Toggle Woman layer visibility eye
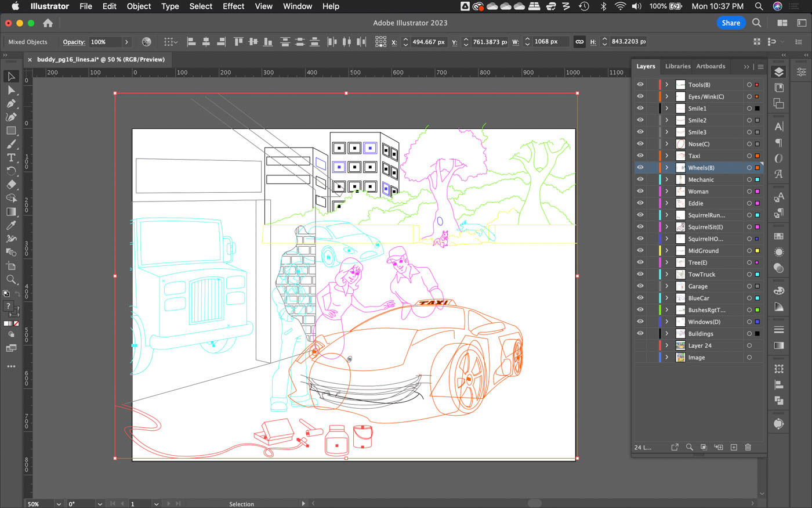The height and width of the screenshot is (508, 812). (x=640, y=192)
